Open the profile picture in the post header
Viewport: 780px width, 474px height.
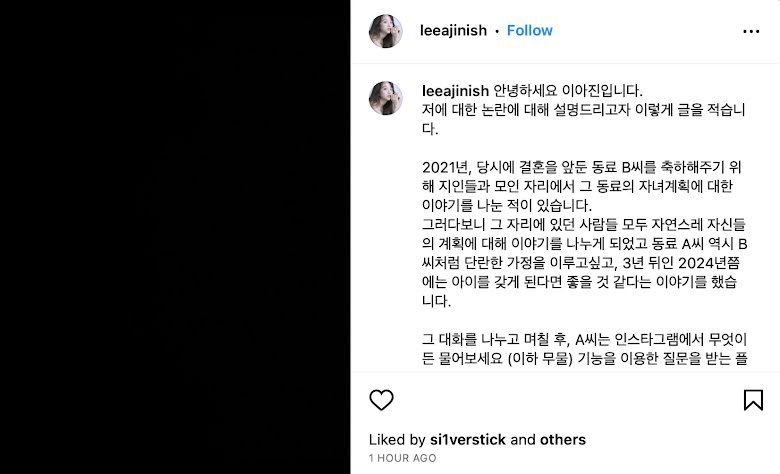386,31
